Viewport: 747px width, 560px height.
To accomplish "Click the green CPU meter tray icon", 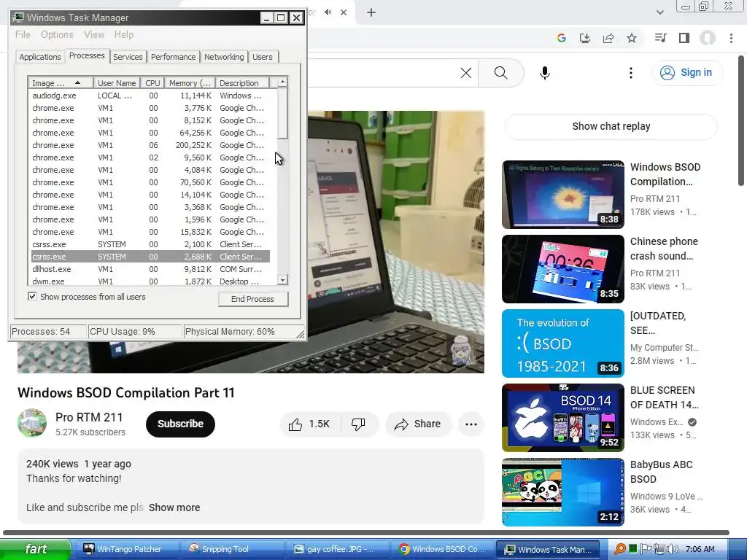I will [x=632, y=548].
